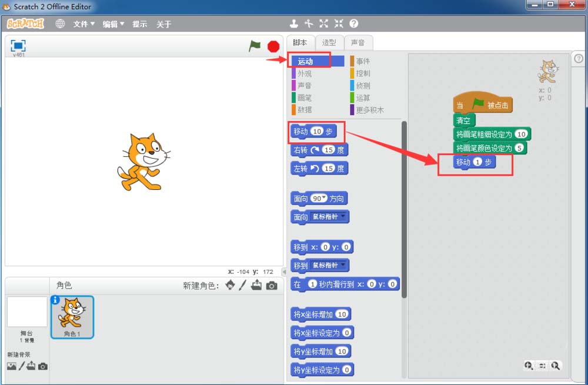
Task: Click the block help question mark tool
Action: [x=353, y=24]
